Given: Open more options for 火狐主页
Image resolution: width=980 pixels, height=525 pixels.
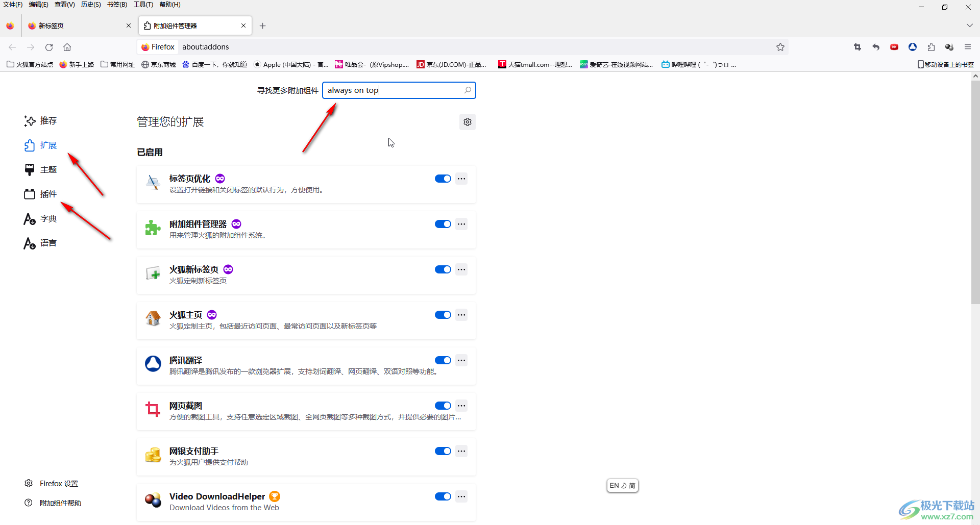Looking at the screenshot, I should [x=461, y=315].
